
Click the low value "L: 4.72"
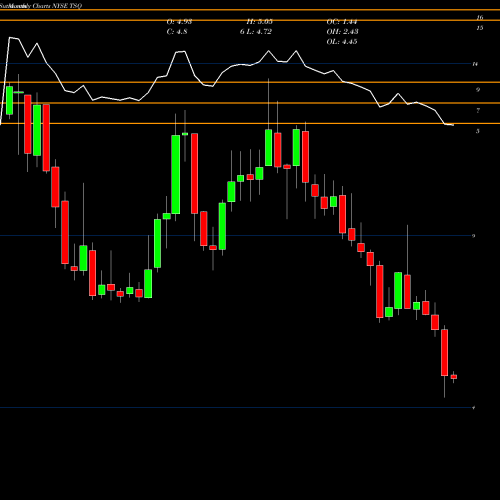pyautogui.click(x=259, y=32)
